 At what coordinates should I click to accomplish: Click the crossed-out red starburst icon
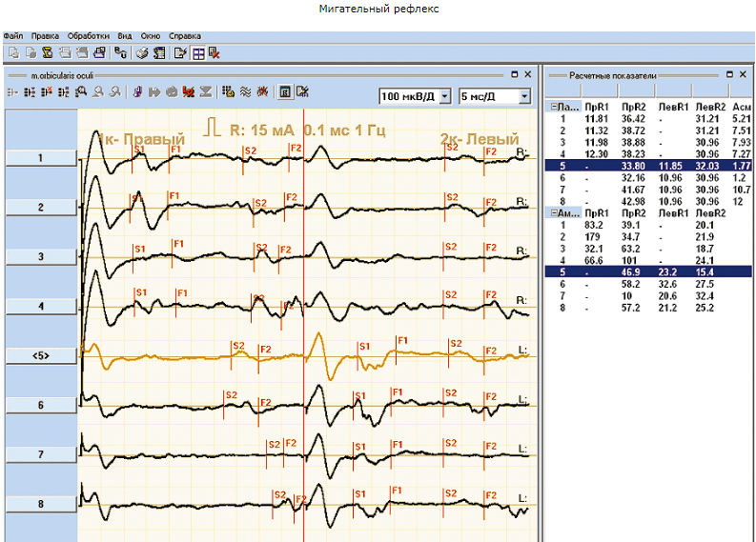point(262,91)
